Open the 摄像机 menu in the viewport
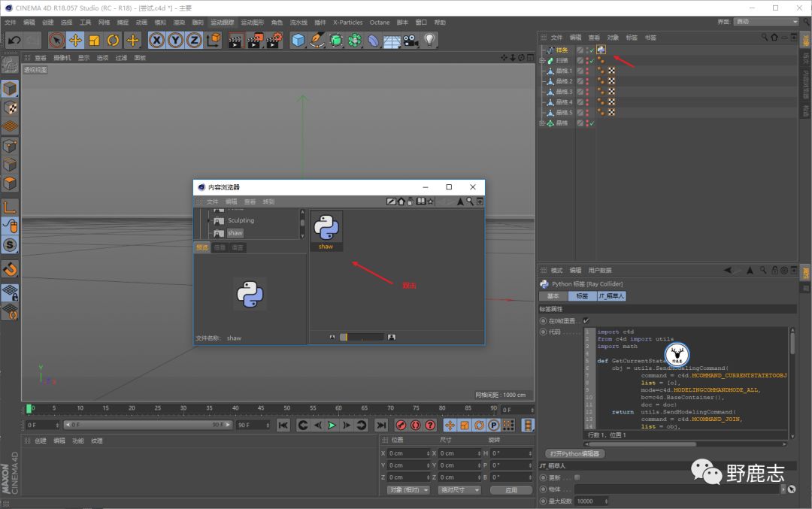The width and height of the screenshot is (812, 509). (62, 57)
